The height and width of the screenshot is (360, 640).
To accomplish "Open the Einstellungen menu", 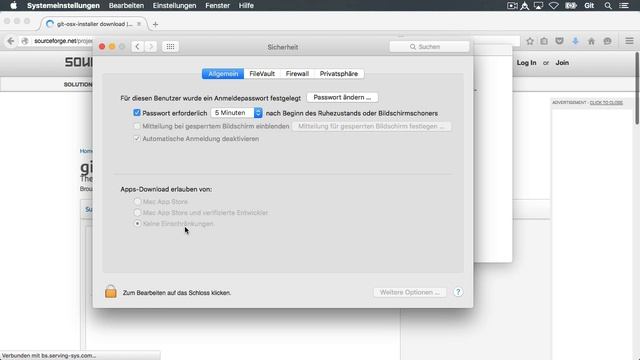I will 174,6.
